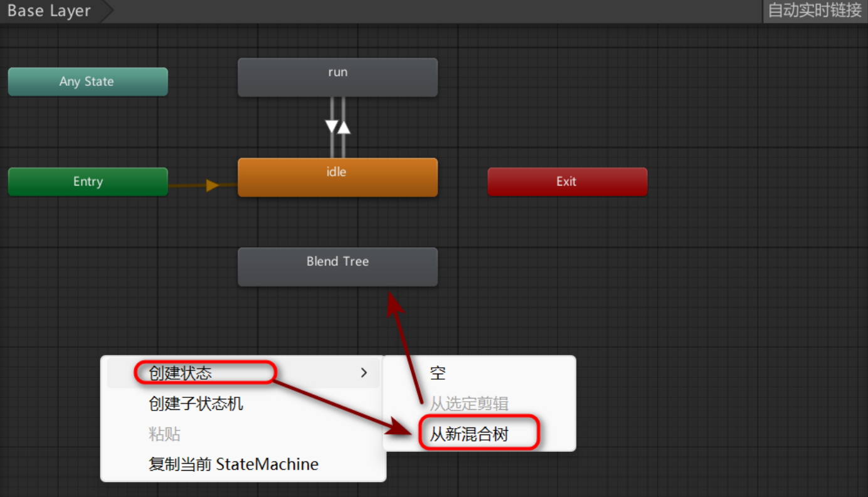
Task: Click the run-to-idle transition arrow
Action: coord(332,127)
